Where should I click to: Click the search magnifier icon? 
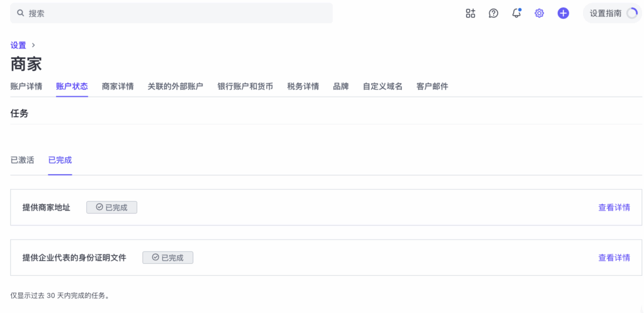click(x=21, y=13)
